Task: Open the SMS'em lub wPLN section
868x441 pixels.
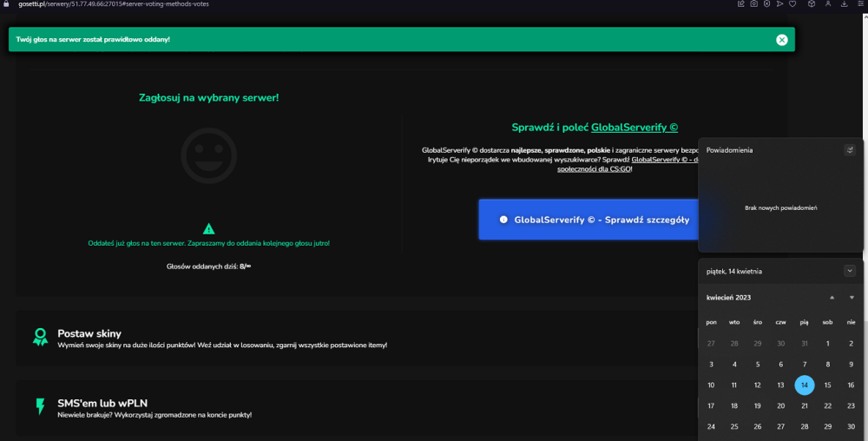Action: pyautogui.click(x=357, y=408)
